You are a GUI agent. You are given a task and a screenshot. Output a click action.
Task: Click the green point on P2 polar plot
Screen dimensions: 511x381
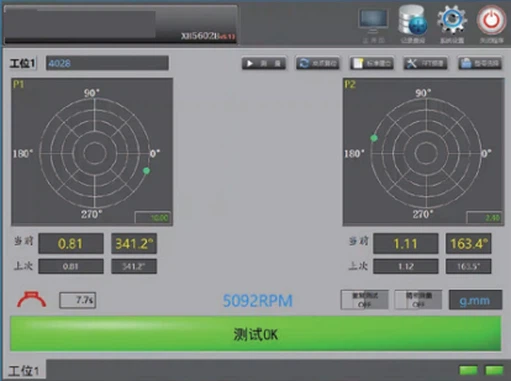point(374,138)
